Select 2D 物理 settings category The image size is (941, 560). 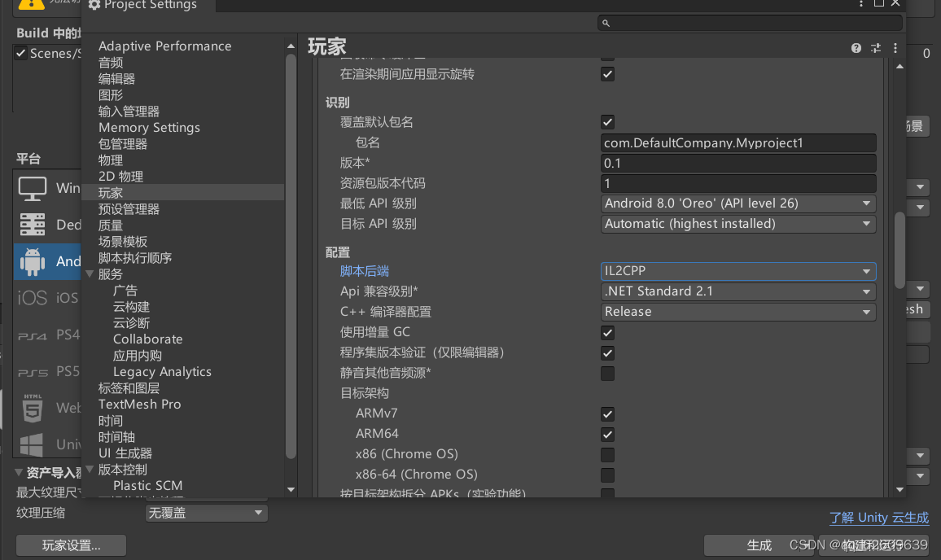coord(120,177)
